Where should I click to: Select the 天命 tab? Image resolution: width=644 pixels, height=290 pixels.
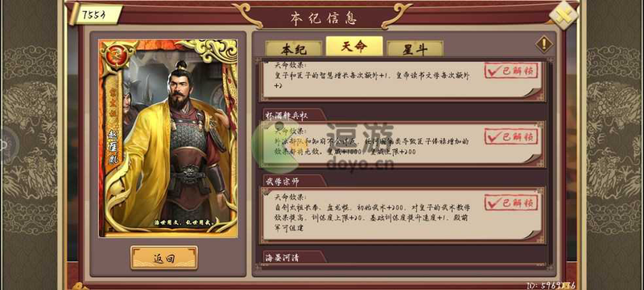(354, 46)
